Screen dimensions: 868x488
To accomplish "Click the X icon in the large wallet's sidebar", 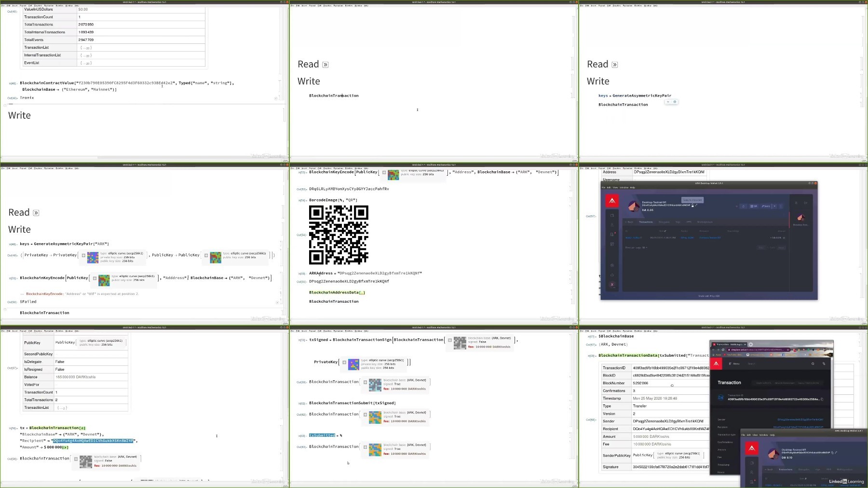I will [612, 284].
